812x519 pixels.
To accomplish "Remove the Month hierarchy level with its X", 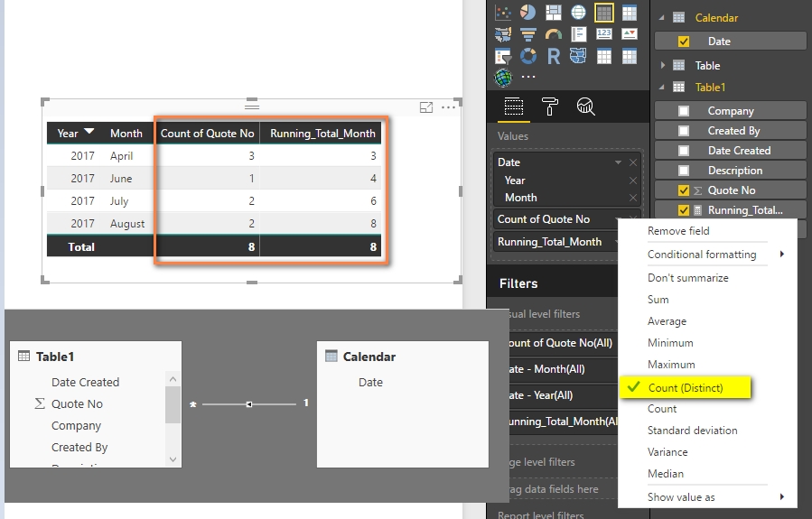I will 633,198.
